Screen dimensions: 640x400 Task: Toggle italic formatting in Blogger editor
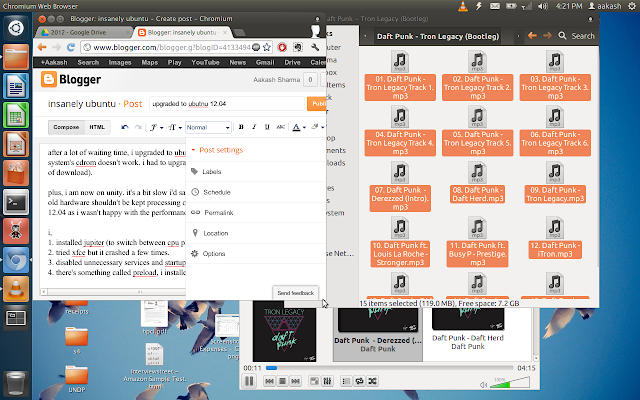click(x=254, y=127)
